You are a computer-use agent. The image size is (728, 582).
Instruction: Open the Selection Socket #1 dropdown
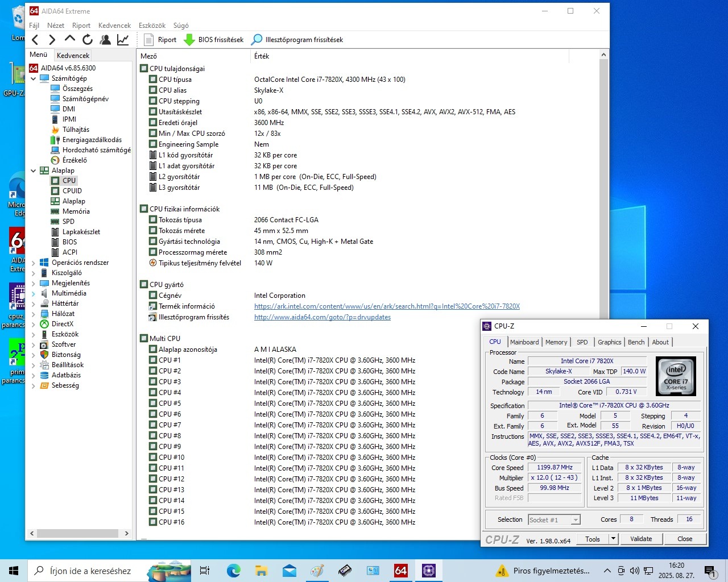click(x=576, y=520)
